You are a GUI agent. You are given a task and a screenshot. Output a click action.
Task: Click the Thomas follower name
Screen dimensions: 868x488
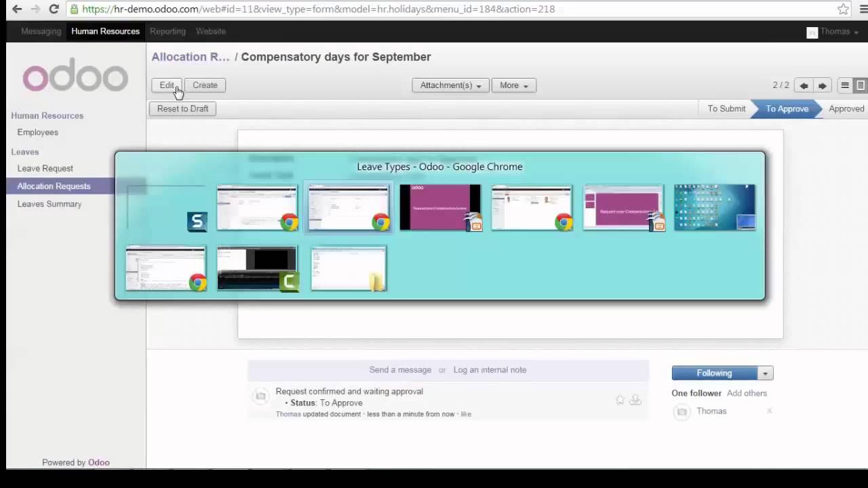711,411
